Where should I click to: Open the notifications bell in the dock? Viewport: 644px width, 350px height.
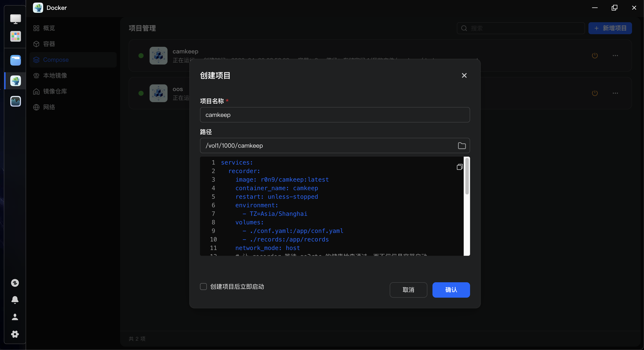tap(15, 300)
